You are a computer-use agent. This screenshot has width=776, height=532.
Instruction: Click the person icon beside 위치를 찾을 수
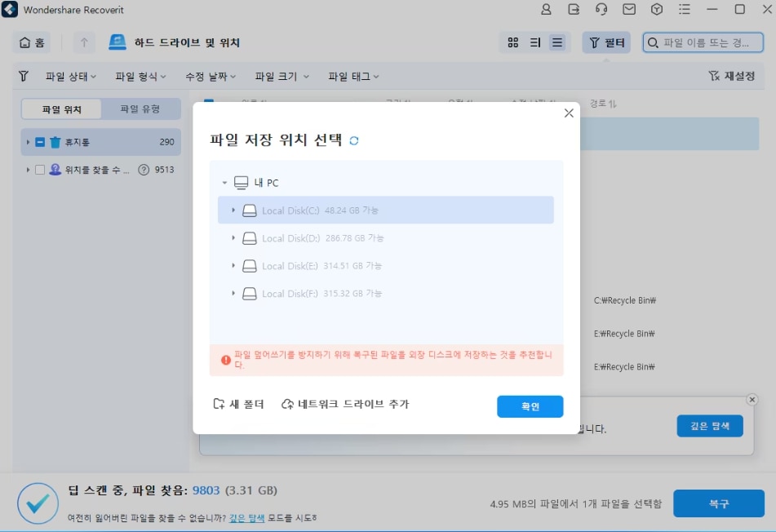[x=55, y=169]
